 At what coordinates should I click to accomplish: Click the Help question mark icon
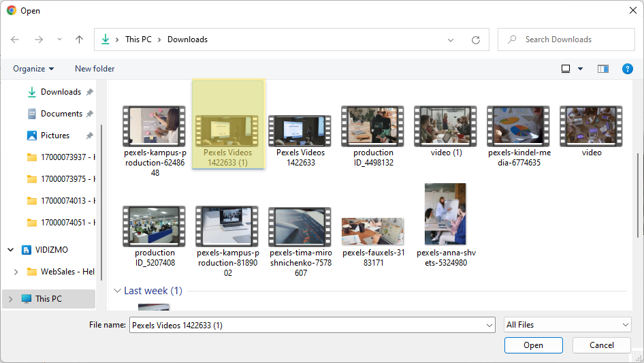coord(628,69)
